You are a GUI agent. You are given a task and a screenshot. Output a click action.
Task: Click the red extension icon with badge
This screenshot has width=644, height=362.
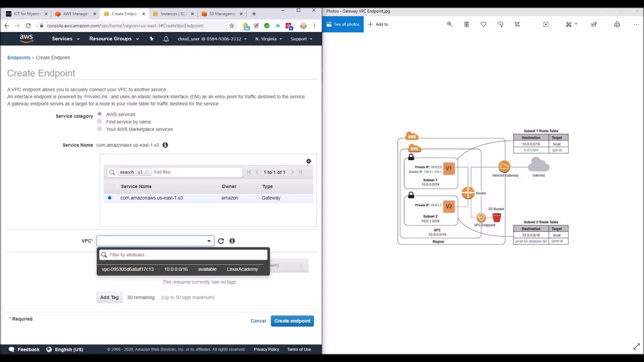point(288,26)
